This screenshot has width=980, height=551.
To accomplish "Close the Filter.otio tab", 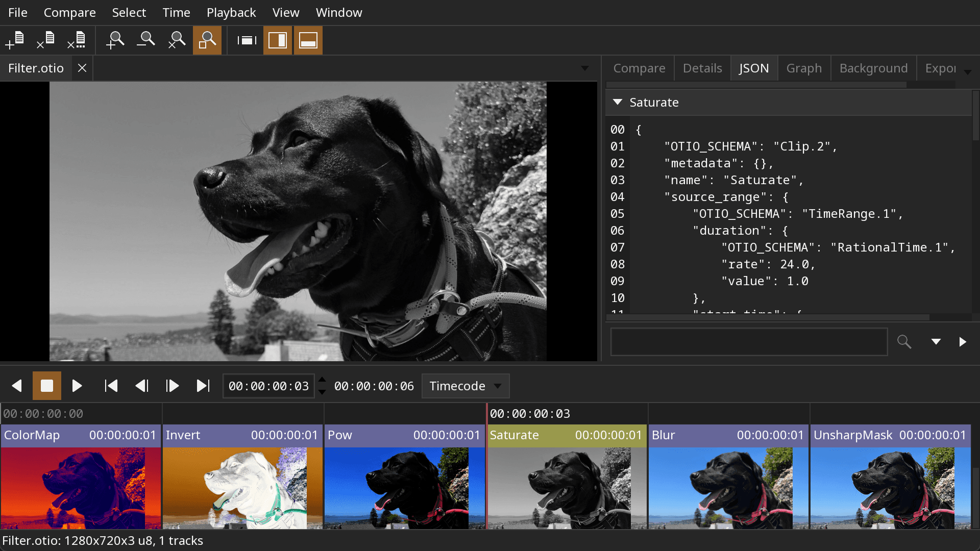I will tap(82, 68).
